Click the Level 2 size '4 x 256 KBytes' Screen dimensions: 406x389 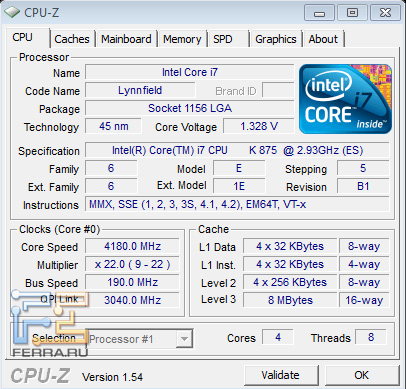(290, 282)
